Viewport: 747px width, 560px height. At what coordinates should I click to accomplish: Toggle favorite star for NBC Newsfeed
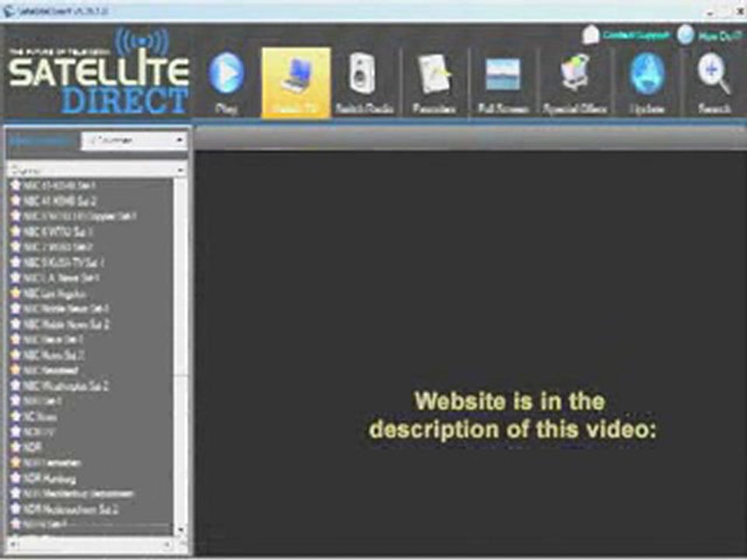point(16,370)
